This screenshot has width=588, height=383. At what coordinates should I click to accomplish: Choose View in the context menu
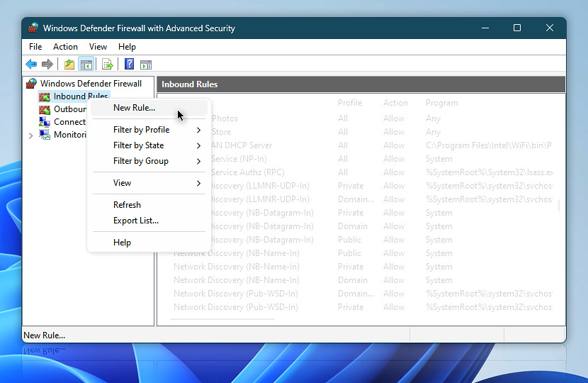tap(149, 183)
